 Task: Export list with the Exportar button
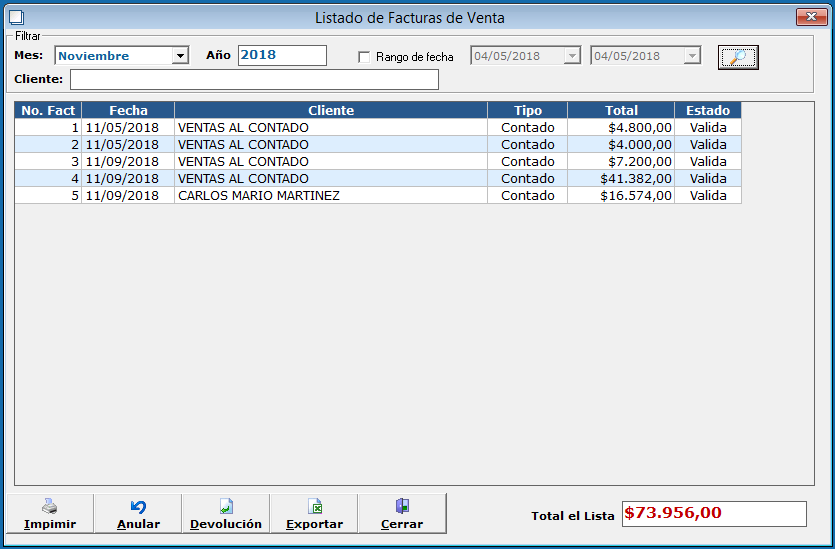[x=314, y=514]
